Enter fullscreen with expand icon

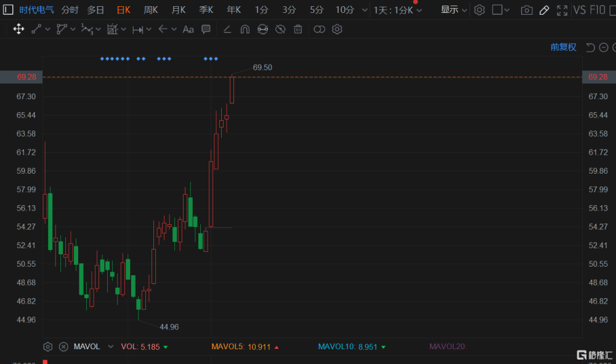tap(562, 10)
